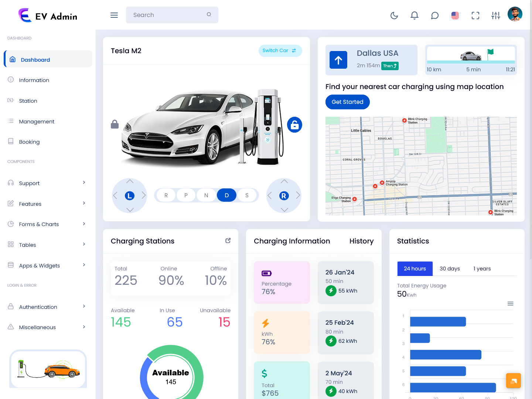
Task: Select the 24 hours tab
Action: (415, 269)
